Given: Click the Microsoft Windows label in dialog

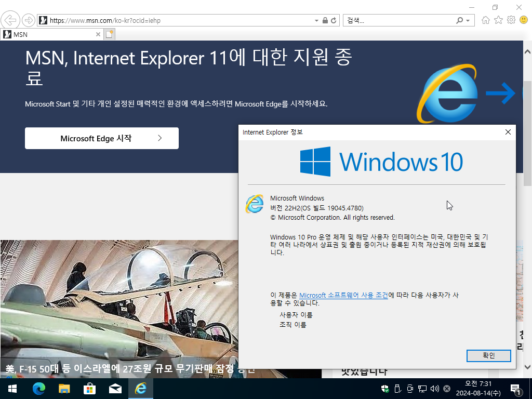Looking at the screenshot, I should pos(297,198).
